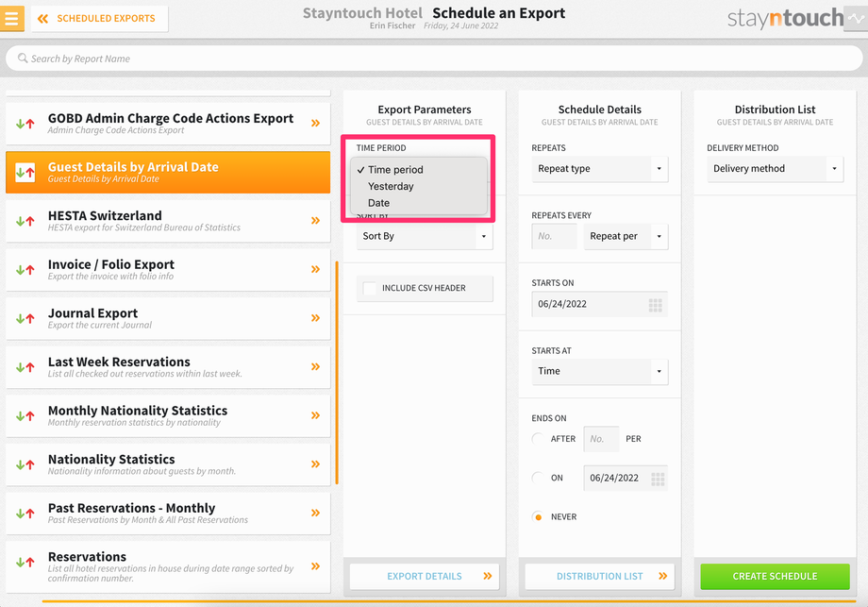The height and width of the screenshot is (607, 868).
Task: Click the double-chevron back icon near Scheduled Exports
Action: 42,18
